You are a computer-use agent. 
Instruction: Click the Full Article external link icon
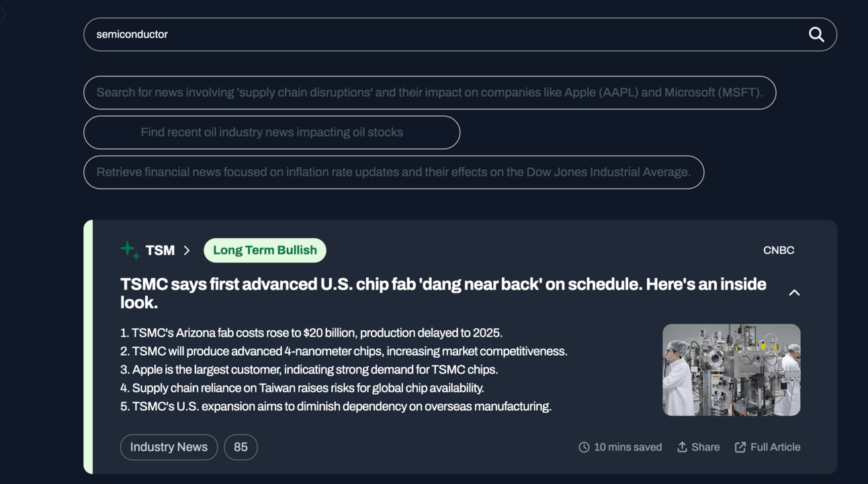(740, 447)
